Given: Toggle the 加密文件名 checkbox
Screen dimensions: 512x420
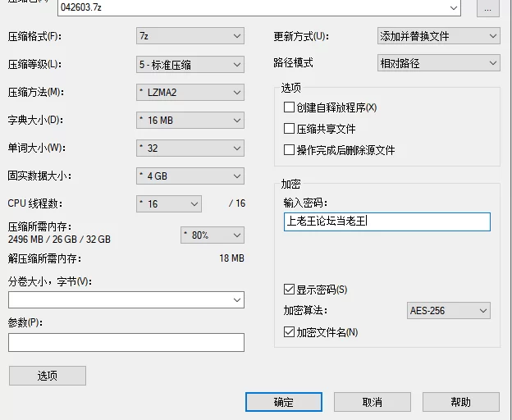Looking at the screenshot, I should (x=289, y=332).
